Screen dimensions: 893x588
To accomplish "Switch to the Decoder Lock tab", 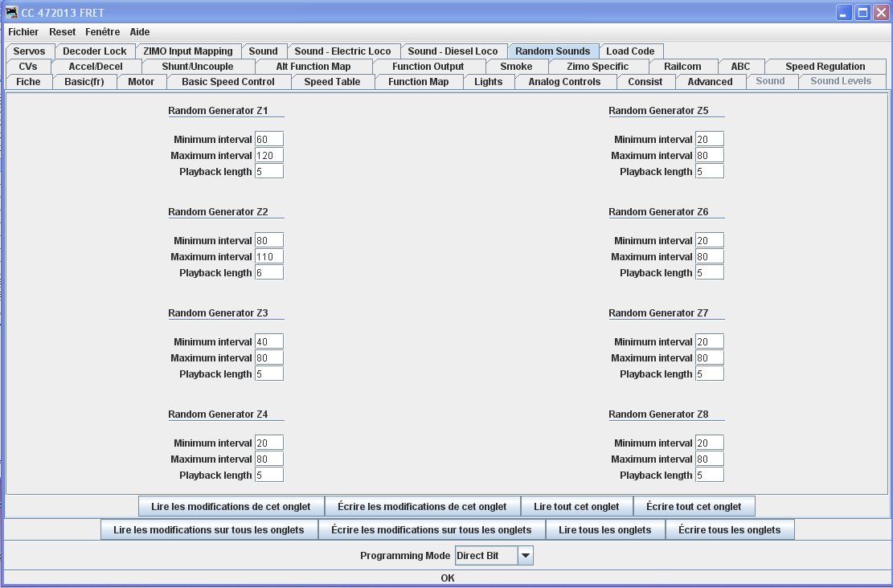I will pos(95,51).
